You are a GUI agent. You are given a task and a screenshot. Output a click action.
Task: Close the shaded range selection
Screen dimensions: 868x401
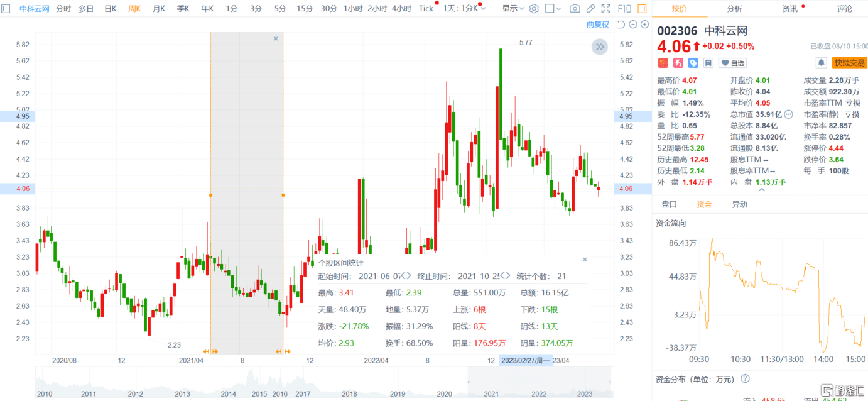276,39
